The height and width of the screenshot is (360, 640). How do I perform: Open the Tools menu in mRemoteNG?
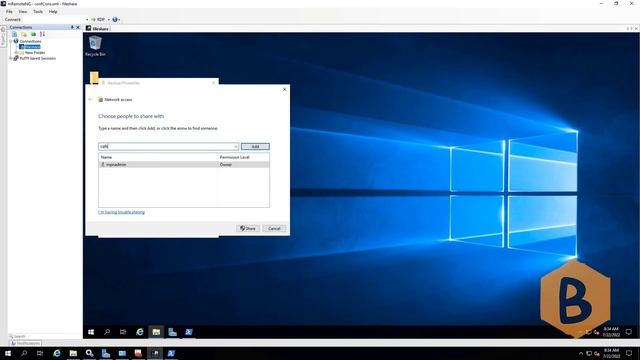[38, 11]
